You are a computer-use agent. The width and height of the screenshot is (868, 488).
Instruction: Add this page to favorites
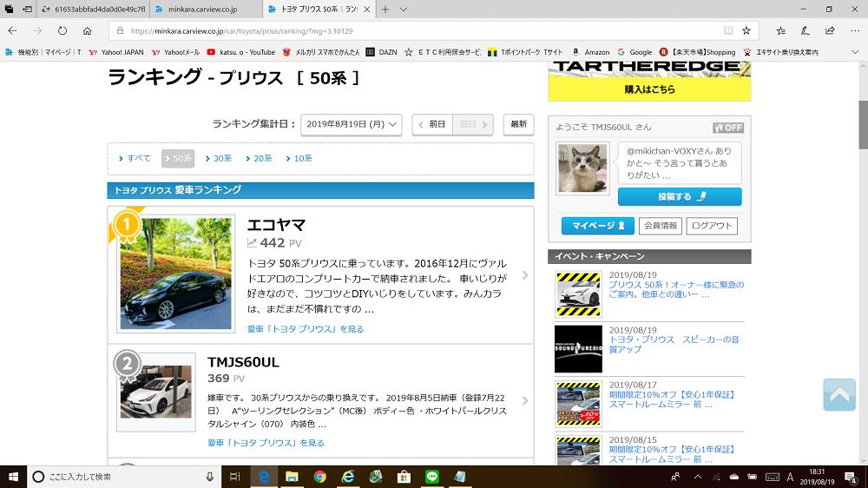click(746, 31)
